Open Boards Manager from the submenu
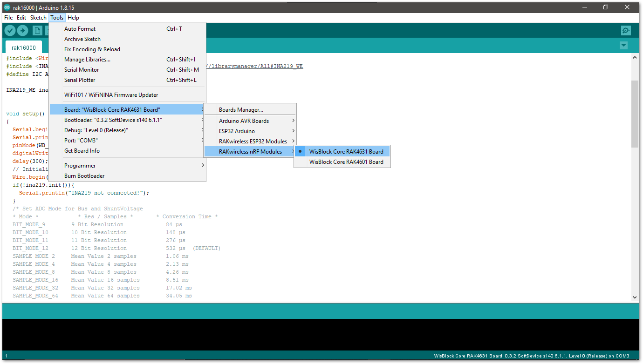The height and width of the screenshot is (364, 643). click(250, 110)
